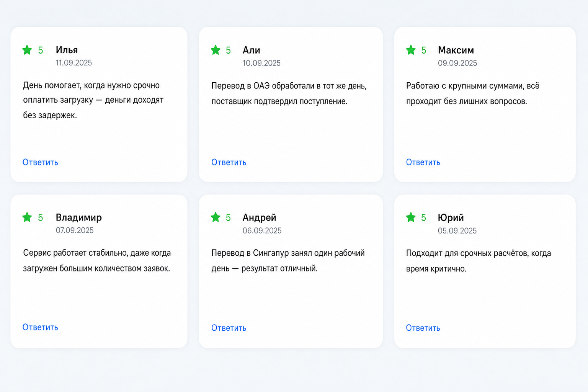Click the green star on Максим's review

tap(411, 50)
